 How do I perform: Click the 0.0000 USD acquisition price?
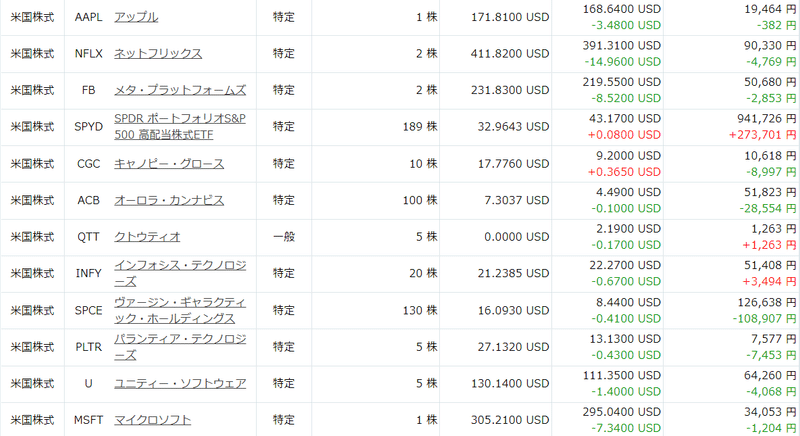pyautogui.click(x=517, y=237)
